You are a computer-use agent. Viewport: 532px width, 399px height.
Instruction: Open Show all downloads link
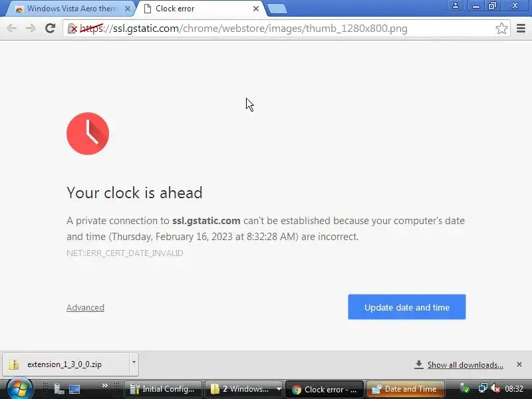(465, 364)
